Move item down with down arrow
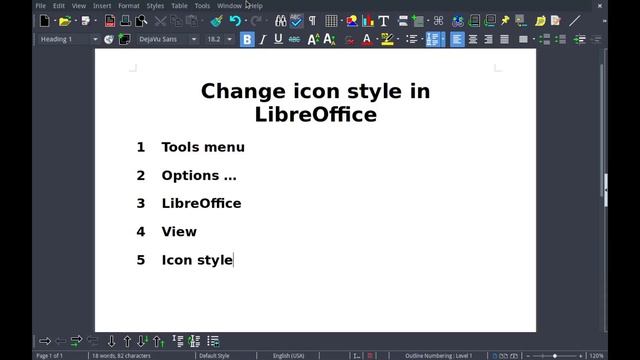Image resolution: width=640 pixels, height=360 pixels. (111, 341)
